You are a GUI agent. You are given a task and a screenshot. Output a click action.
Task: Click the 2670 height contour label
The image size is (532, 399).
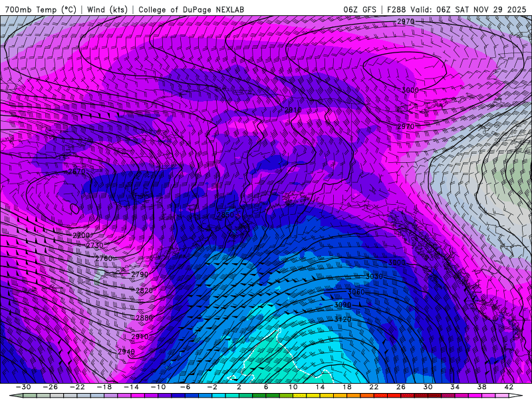76,172
